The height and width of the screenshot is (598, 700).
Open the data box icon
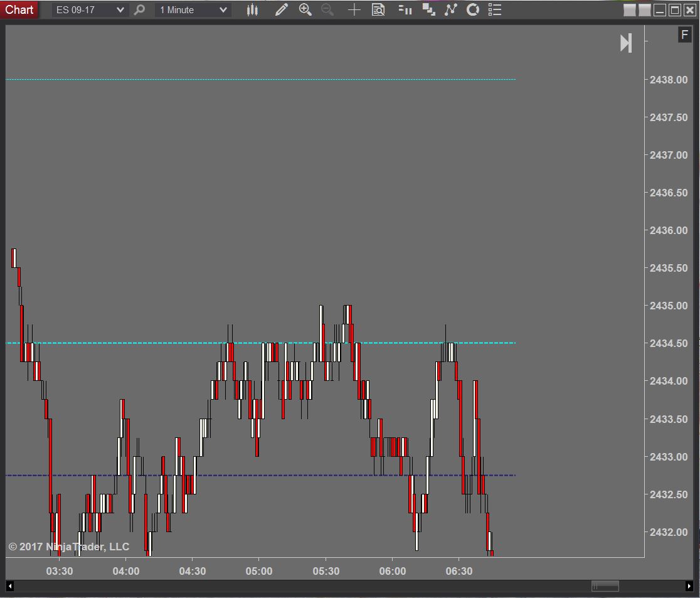pos(378,10)
